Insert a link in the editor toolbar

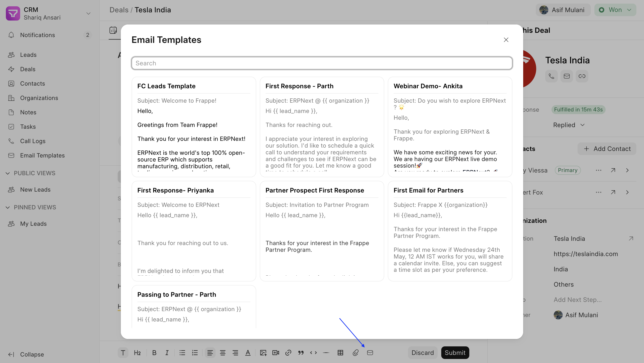coord(288,353)
